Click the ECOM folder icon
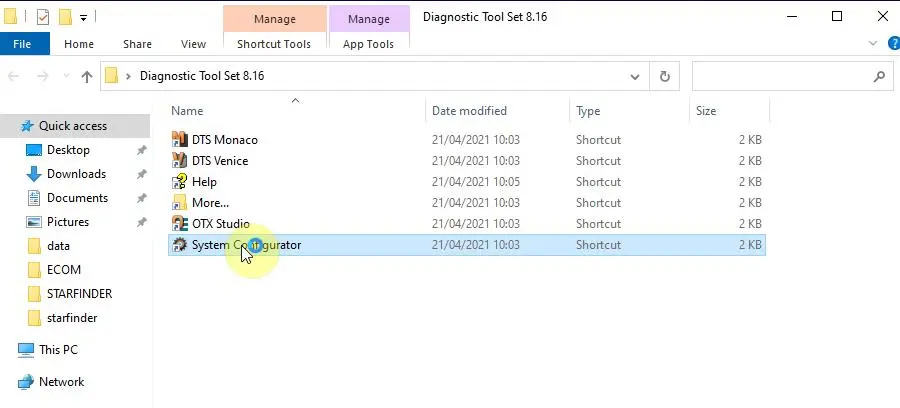Image resolution: width=900 pixels, height=408 pixels. (x=34, y=270)
